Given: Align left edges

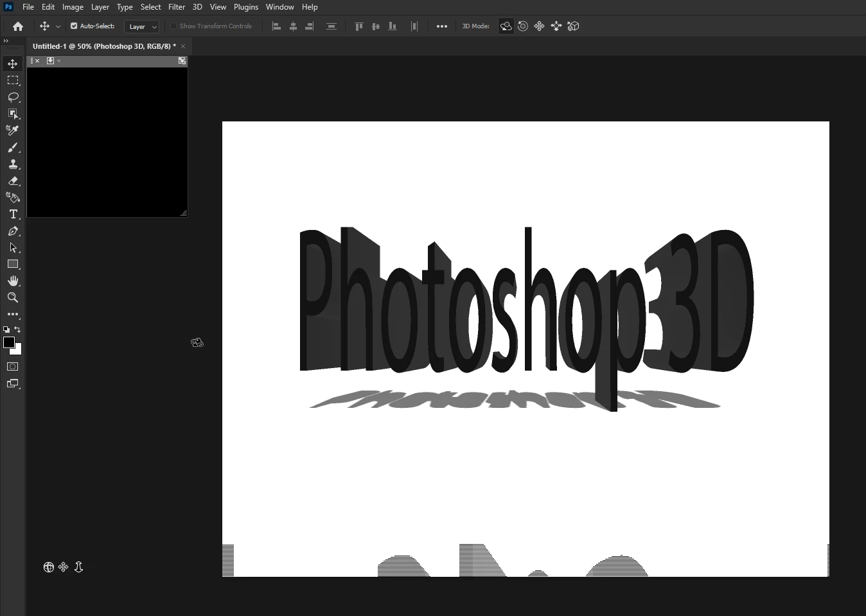Looking at the screenshot, I should click(276, 26).
